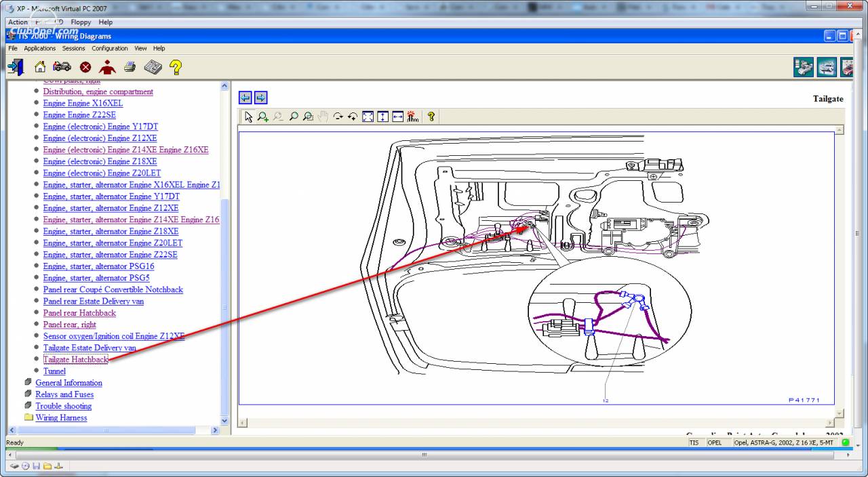This screenshot has width=868, height=477.
Task: Open the Wiring Harness folder
Action: coord(61,417)
